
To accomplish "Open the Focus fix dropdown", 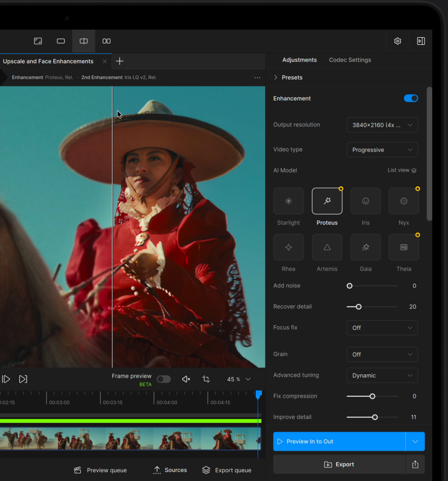I will point(382,328).
